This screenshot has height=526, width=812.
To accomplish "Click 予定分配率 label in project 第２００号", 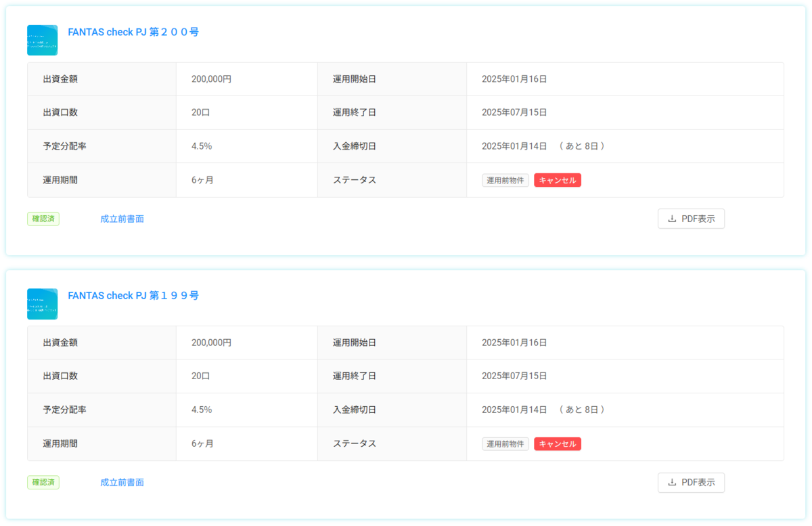I will point(64,146).
